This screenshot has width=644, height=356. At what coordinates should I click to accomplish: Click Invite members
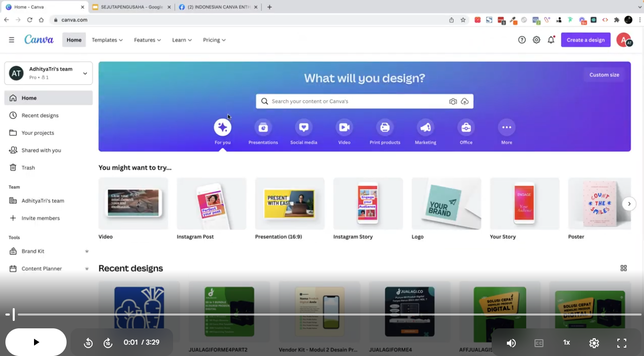tap(48, 218)
